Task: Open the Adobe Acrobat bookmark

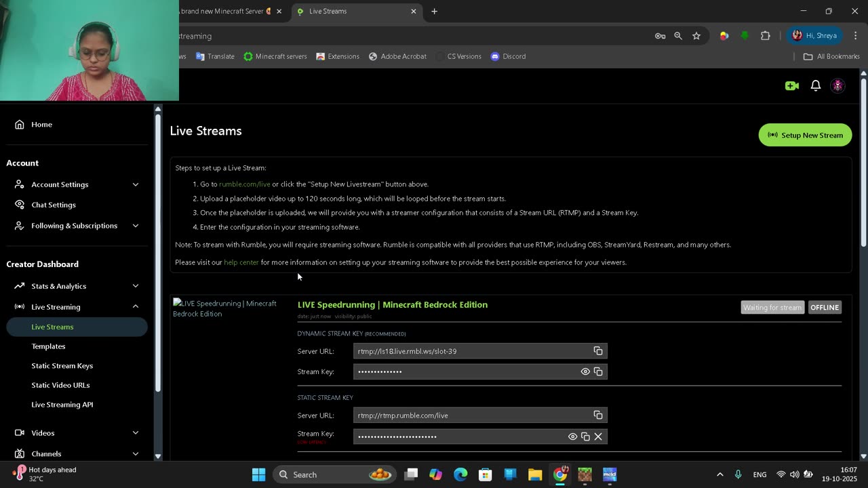Action: pyautogui.click(x=397, y=56)
